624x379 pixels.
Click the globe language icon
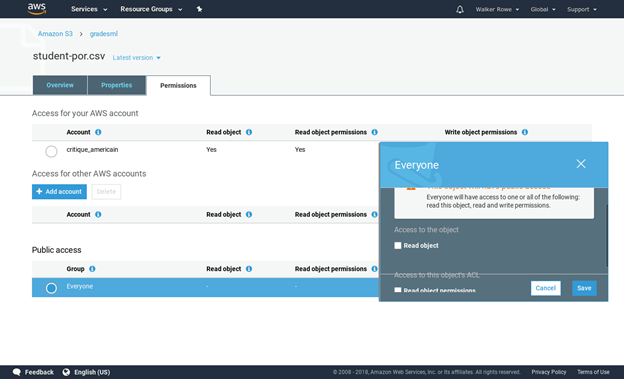pos(66,372)
